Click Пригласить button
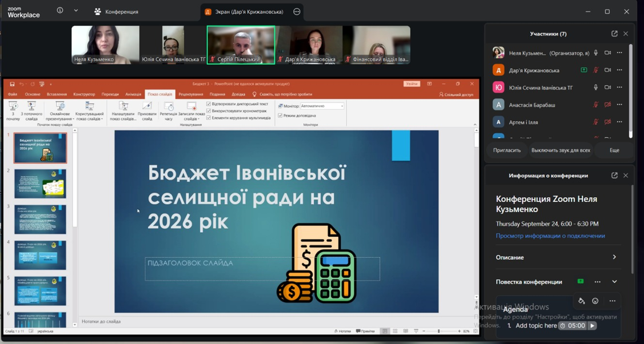 [x=507, y=150]
